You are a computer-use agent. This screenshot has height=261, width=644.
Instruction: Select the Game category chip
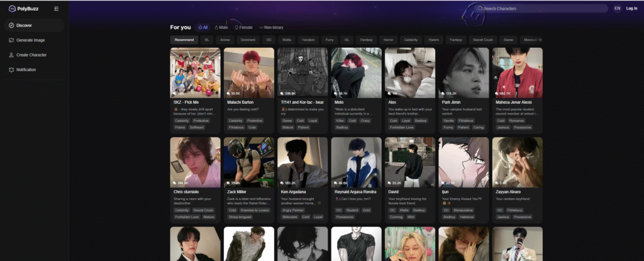pyautogui.click(x=508, y=40)
